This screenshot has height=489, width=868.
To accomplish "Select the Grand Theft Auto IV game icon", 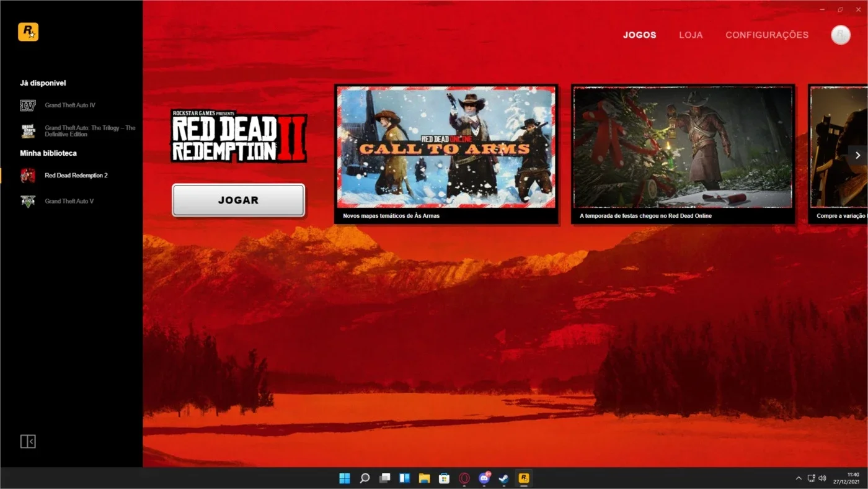I will (x=28, y=105).
